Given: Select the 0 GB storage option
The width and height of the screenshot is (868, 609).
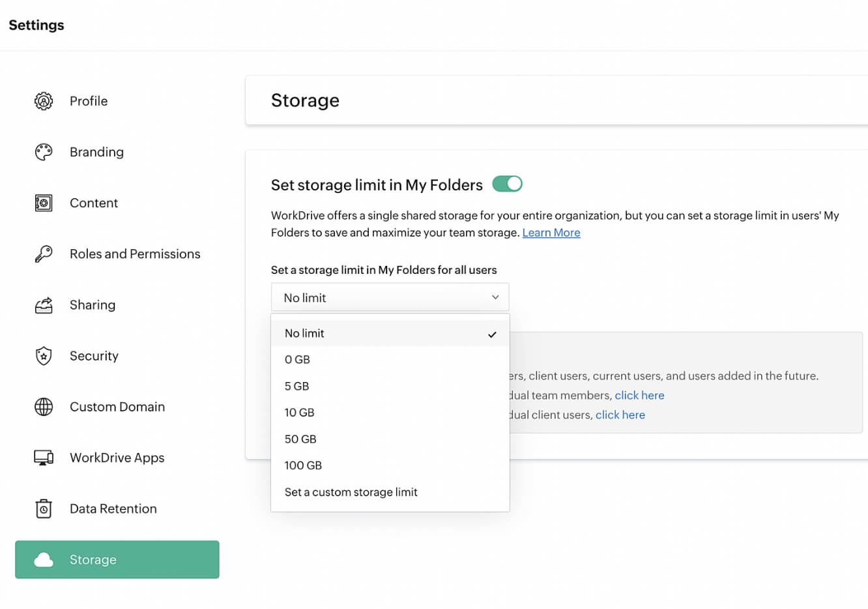Looking at the screenshot, I should 297,359.
